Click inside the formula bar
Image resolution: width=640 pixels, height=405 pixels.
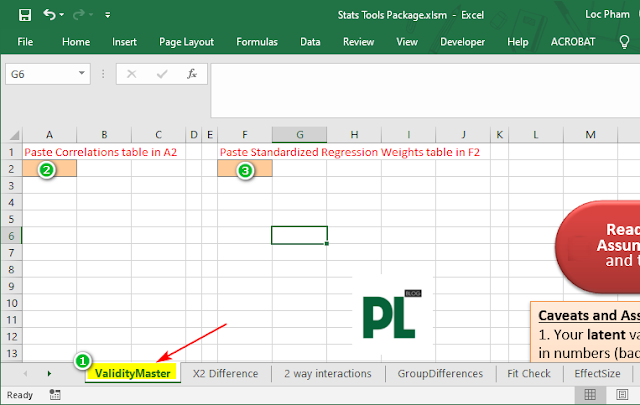[424, 90]
